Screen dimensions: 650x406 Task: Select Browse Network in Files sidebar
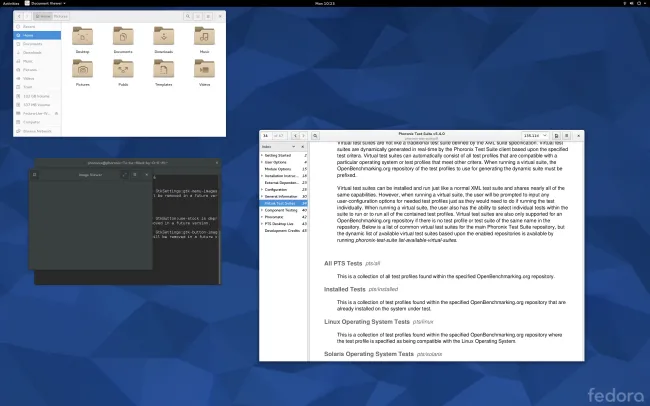[x=37, y=131]
